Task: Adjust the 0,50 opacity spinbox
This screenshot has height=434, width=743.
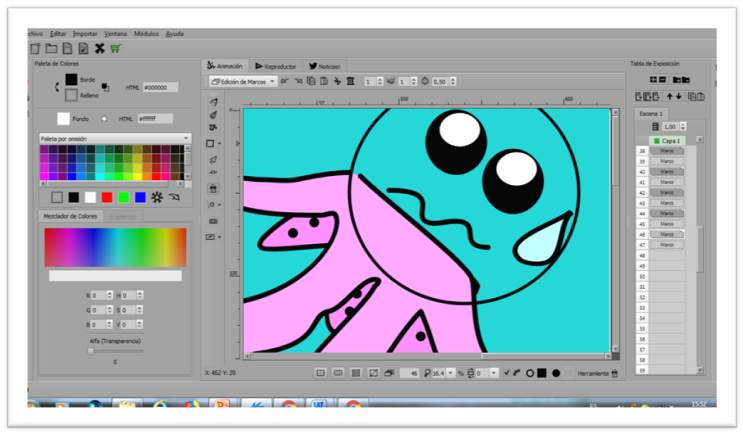Action: pos(444,81)
